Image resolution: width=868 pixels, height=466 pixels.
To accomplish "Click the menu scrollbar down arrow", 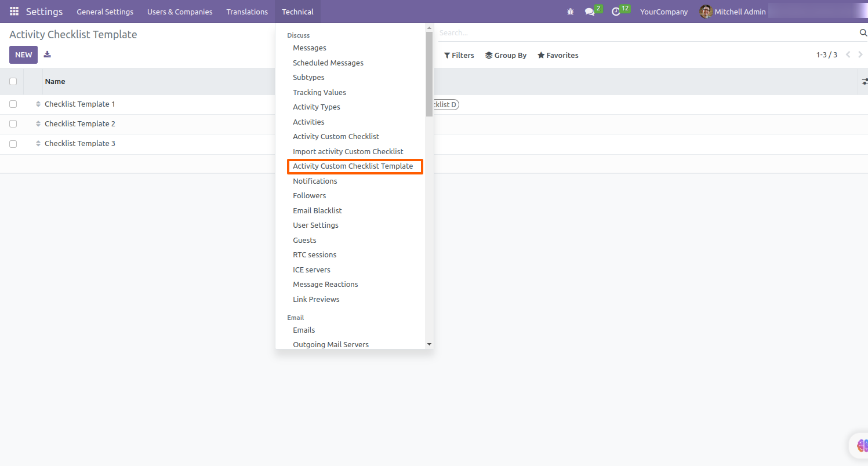I will [429, 344].
